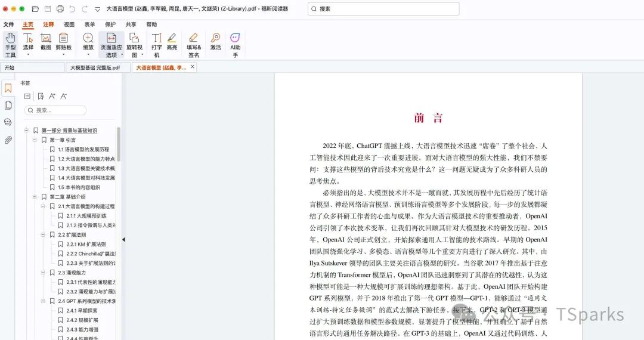Activate the Select (选择) text tool
Screen dimensions: 644x340
28,42
